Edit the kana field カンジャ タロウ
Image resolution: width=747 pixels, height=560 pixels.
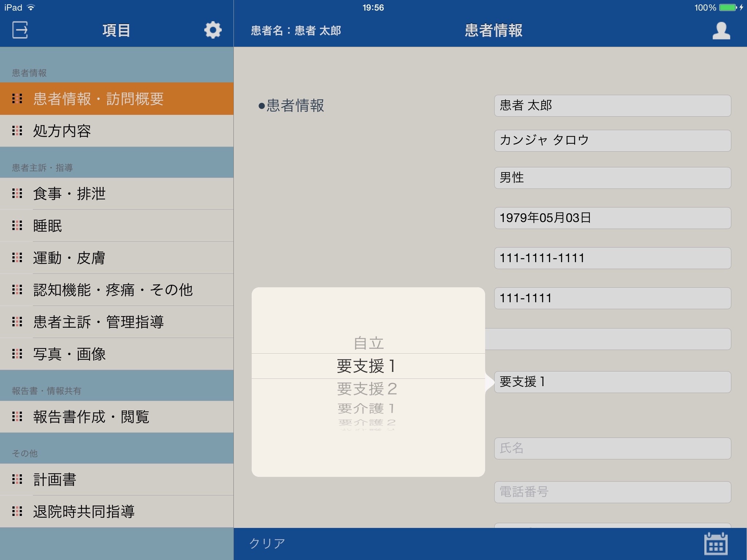612,141
